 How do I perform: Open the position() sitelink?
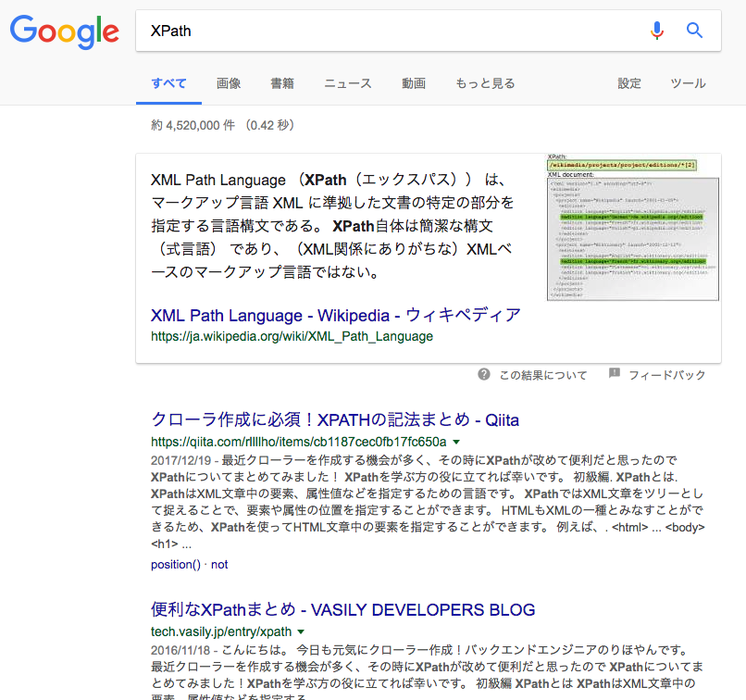[176, 565]
